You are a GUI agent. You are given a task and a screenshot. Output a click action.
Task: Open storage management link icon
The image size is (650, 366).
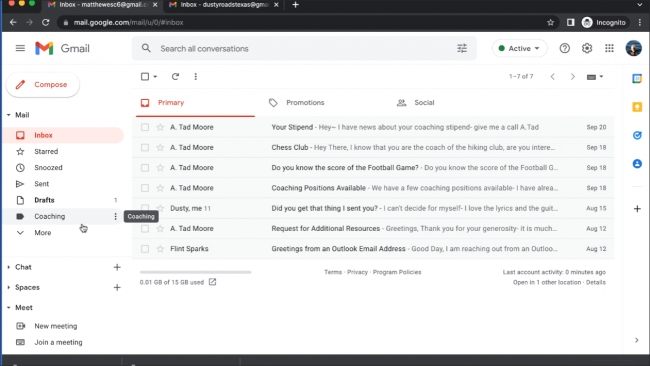point(212,282)
